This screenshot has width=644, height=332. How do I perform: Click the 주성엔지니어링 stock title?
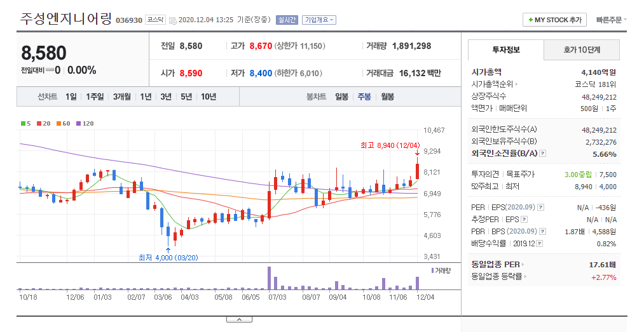[x=65, y=19]
